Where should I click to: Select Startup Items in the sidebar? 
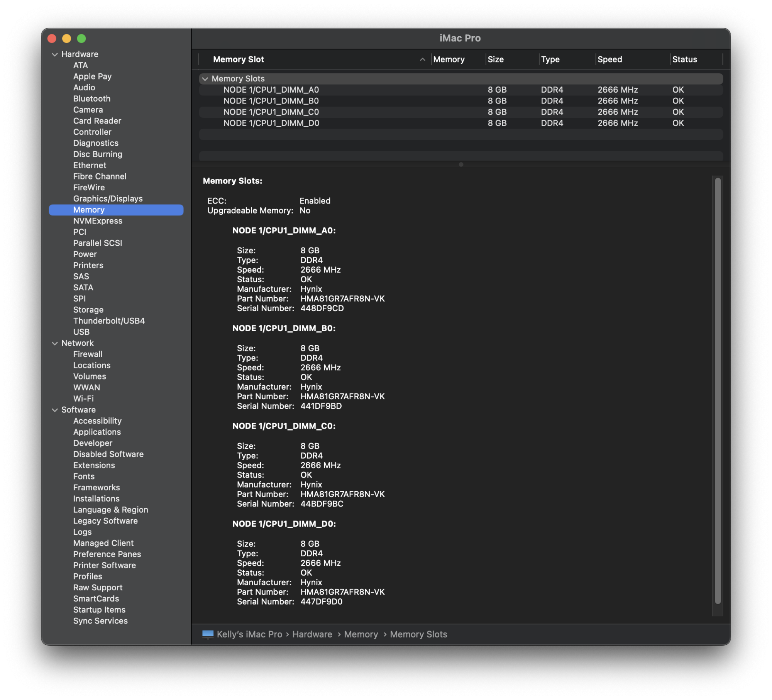[x=99, y=610]
